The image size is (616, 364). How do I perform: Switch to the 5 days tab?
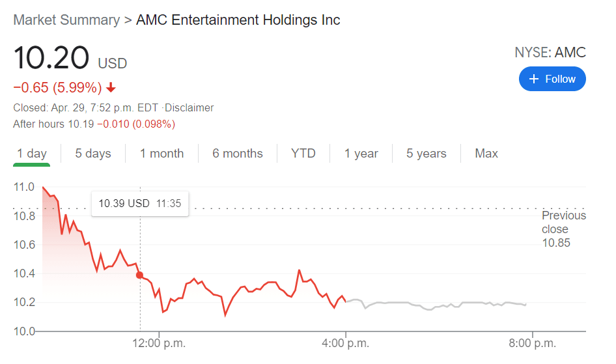click(93, 154)
